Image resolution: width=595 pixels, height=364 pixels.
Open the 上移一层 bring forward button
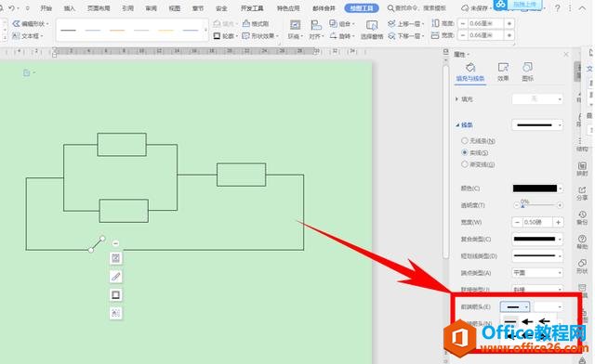[x=405, y=23]
